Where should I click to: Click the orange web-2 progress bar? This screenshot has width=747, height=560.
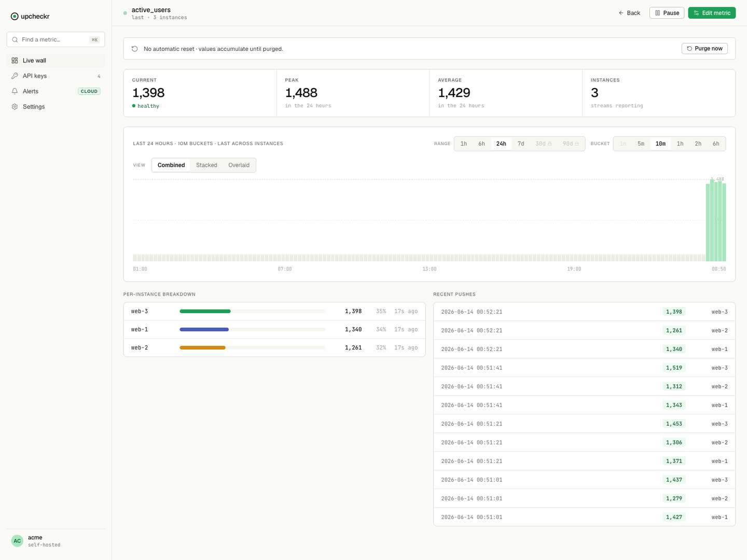(x=202, y=347)
